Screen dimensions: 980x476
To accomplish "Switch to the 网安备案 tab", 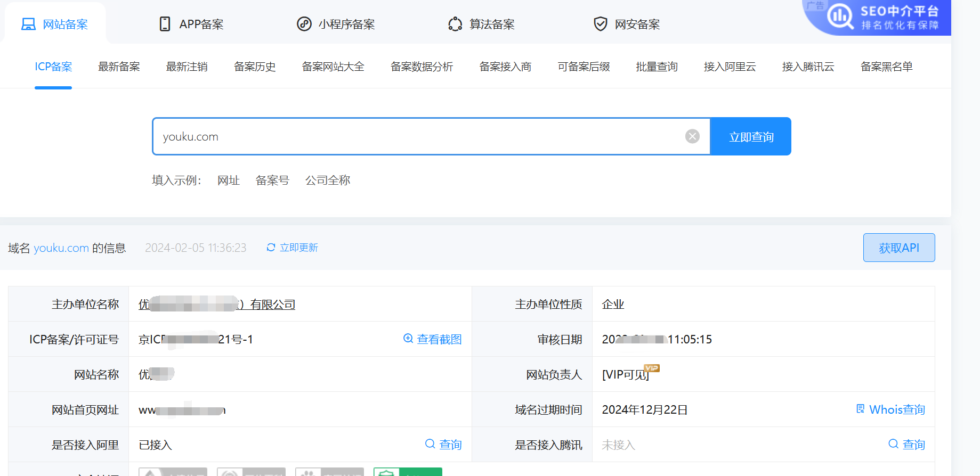I will click(627, 24).
